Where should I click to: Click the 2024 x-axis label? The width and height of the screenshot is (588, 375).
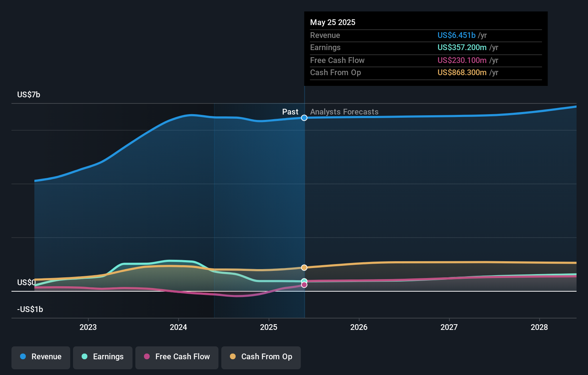coord(178,327)
